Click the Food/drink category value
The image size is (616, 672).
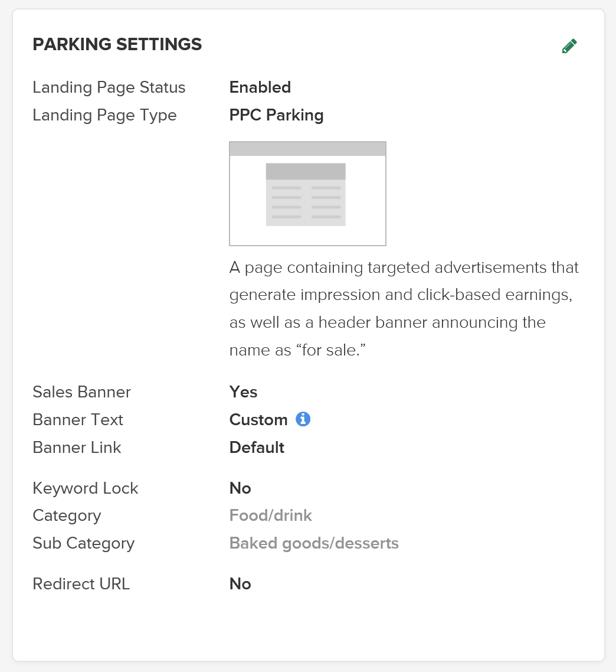click(x=270, y=515)
